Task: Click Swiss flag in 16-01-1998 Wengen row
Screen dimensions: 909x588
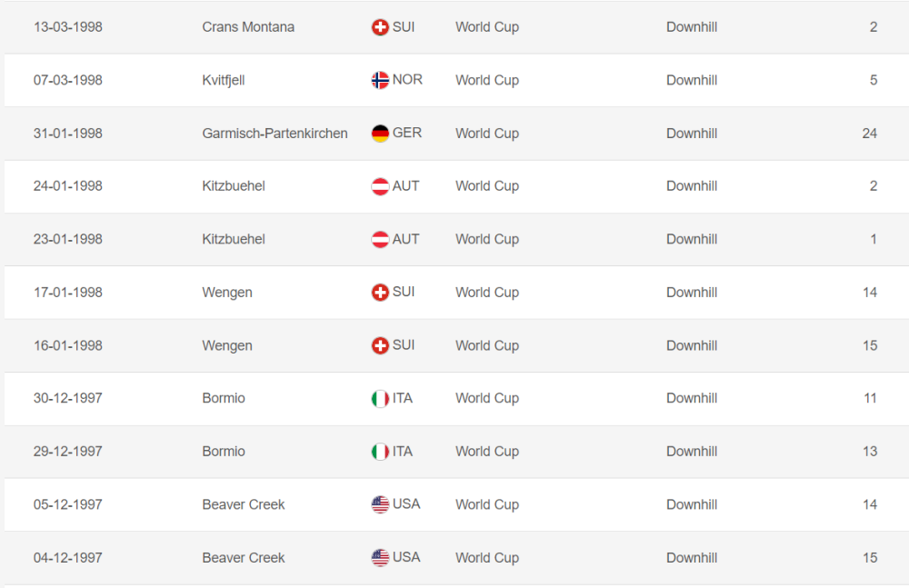Action: point(380,346)
